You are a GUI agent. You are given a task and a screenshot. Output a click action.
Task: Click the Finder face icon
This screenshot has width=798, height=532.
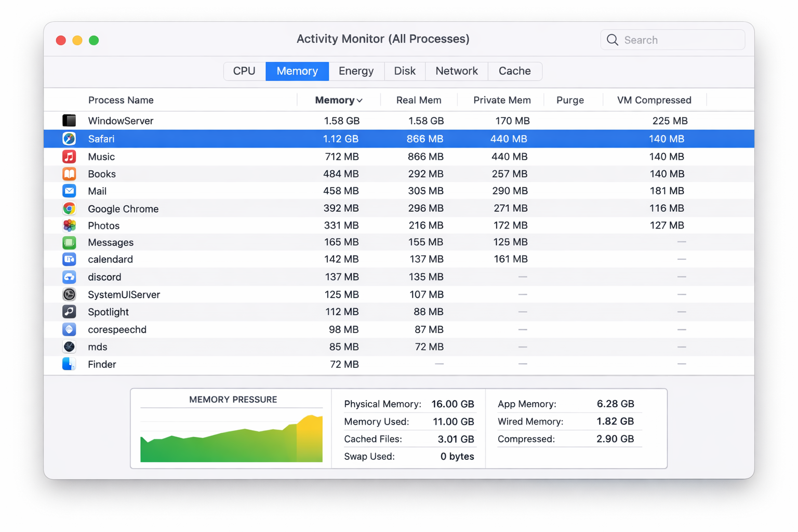[x=69, y=364]
